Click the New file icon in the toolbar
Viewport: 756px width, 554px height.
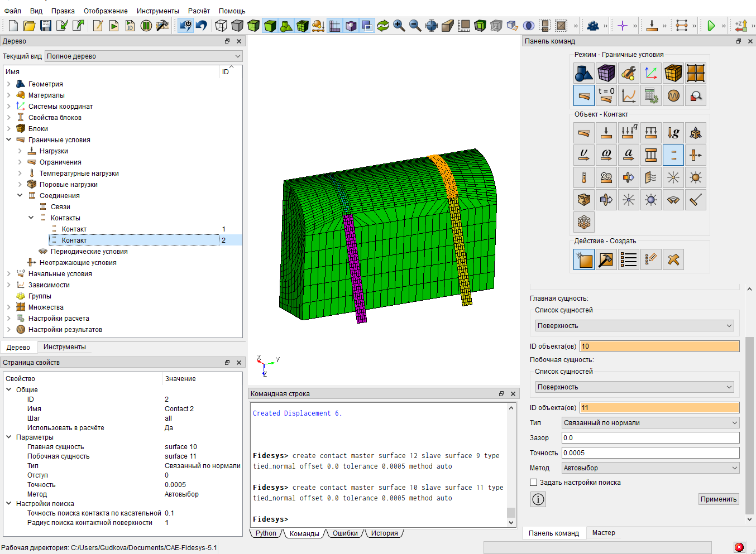(13, 26)
